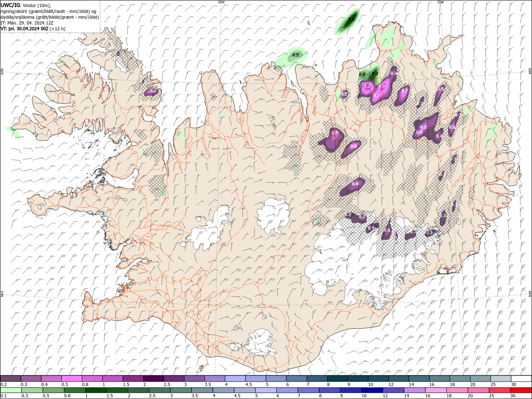The image size is (532, 399).
Task: Pick lower-row swatch between 2 and 2.5
Action: (138, 390)
